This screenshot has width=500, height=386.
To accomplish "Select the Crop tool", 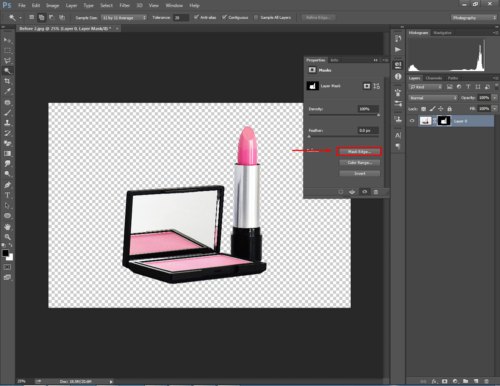I will click(x=7, y=81).
